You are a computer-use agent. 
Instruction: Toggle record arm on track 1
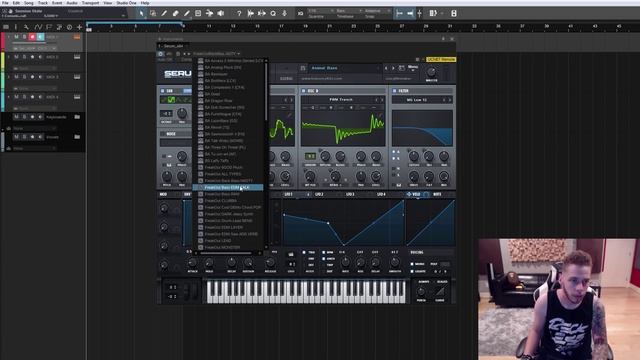pos(32,37)
